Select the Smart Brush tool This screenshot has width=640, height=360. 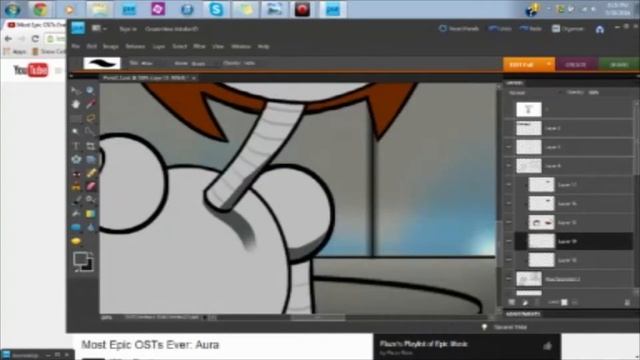click(x=90, y=200)
